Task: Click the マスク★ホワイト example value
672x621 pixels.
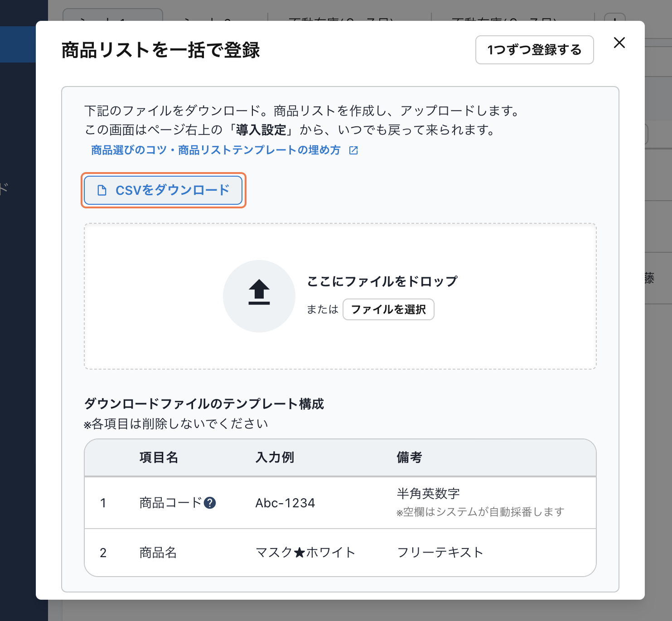Action: point(305,553)
